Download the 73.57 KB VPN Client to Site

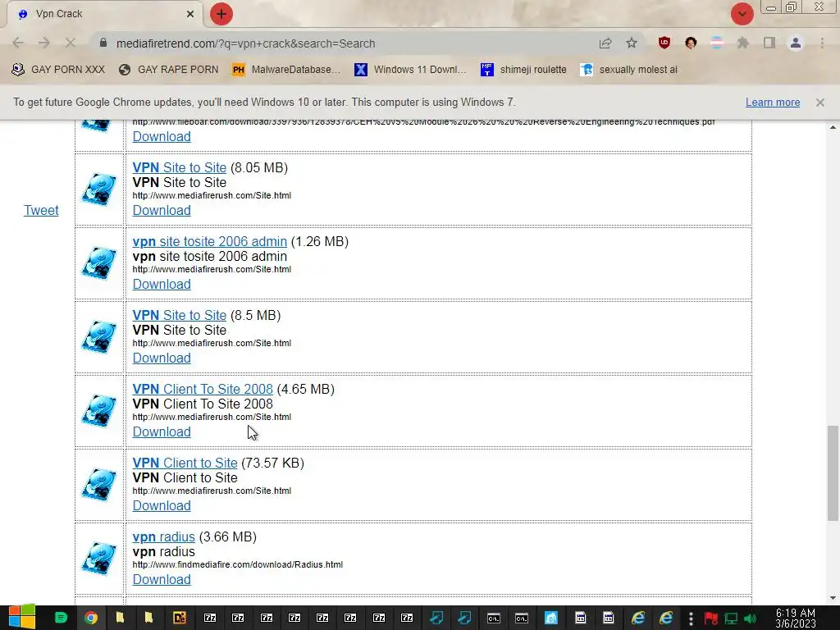[x=162, y=505]
